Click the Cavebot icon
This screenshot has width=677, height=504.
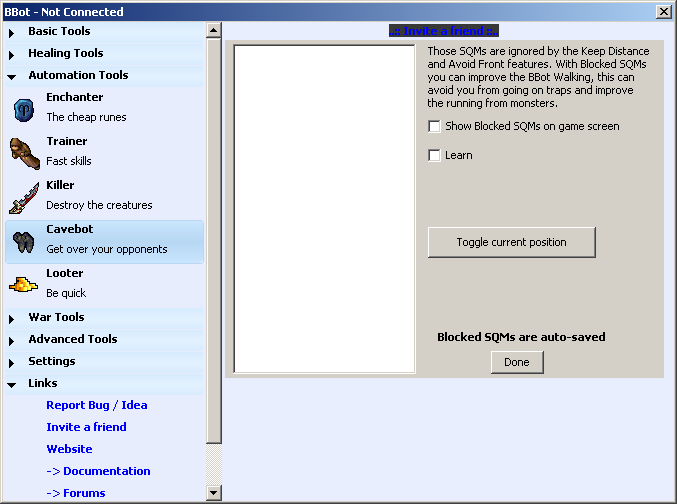(x=24, y=241)
